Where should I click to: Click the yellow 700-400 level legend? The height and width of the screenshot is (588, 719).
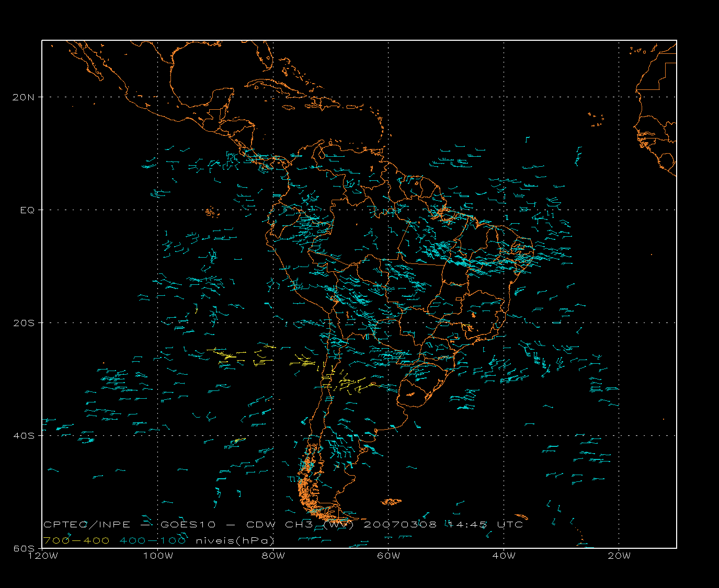76,540
